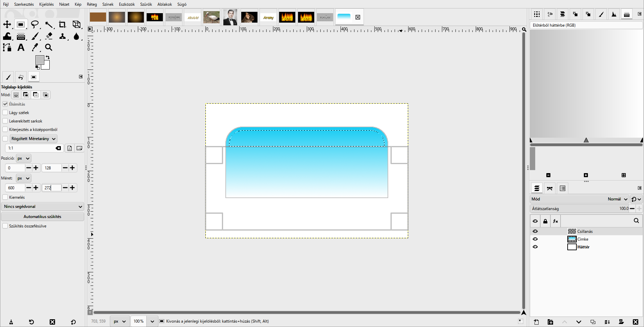Select the Move tool
The width and height of the screenshot is (644, 327).
tap(7, 24)
